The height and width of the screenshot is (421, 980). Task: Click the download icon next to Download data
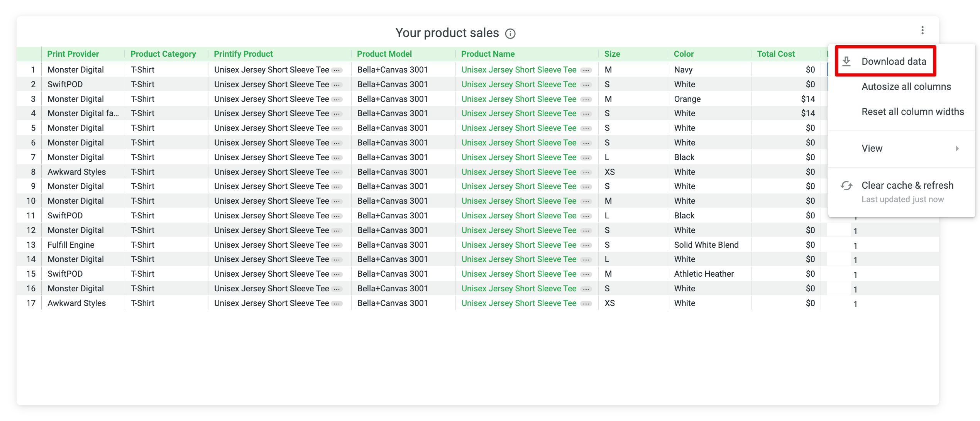pyautogui.click(x=847, y=61)
